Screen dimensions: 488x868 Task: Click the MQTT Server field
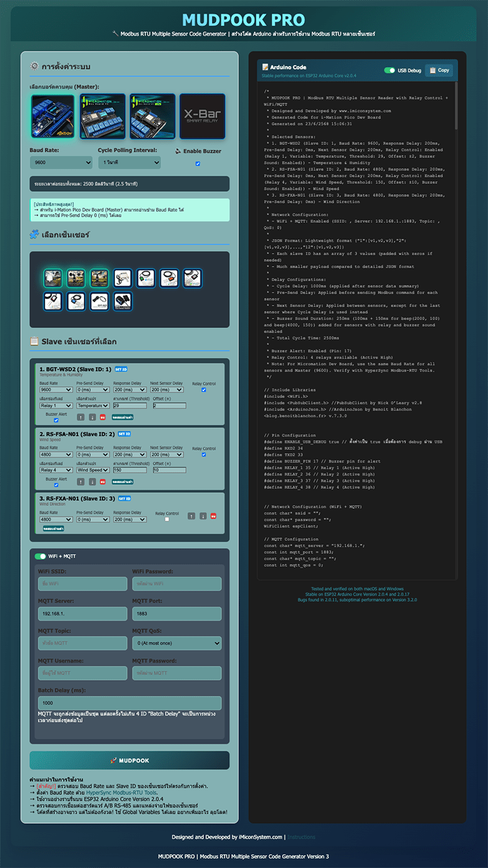click(83, 614)
